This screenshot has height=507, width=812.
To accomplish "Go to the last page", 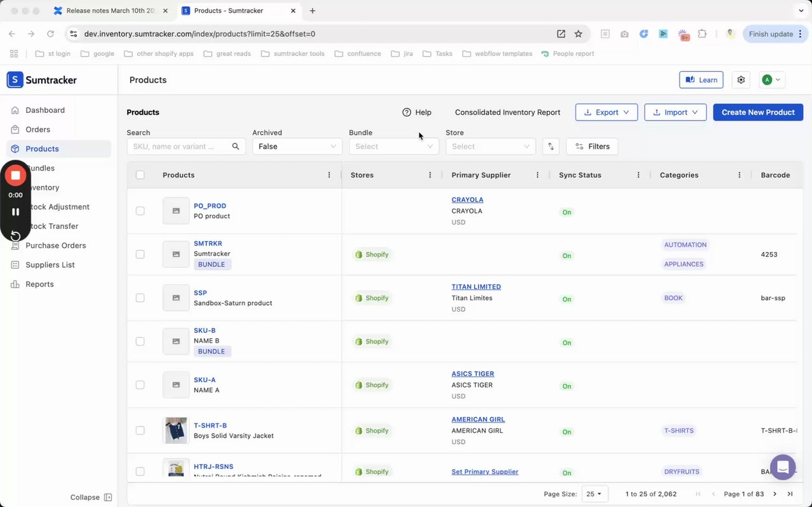I will point(790,494).
